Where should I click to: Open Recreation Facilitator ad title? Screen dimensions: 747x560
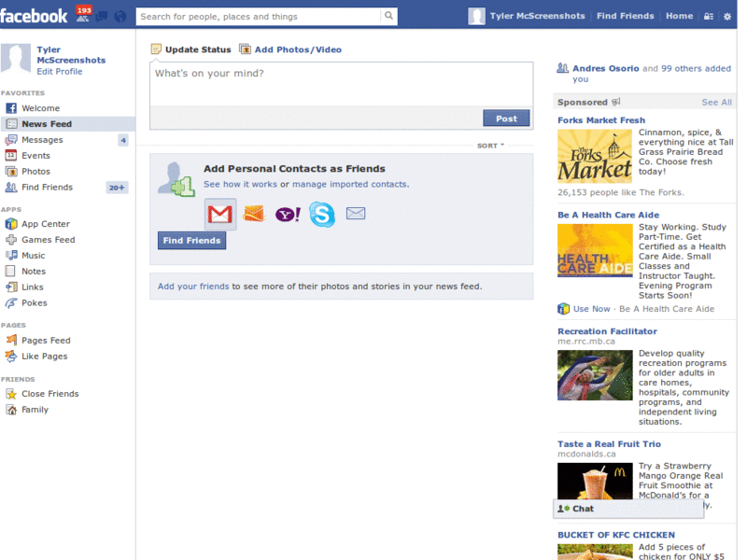coord(607,331)
